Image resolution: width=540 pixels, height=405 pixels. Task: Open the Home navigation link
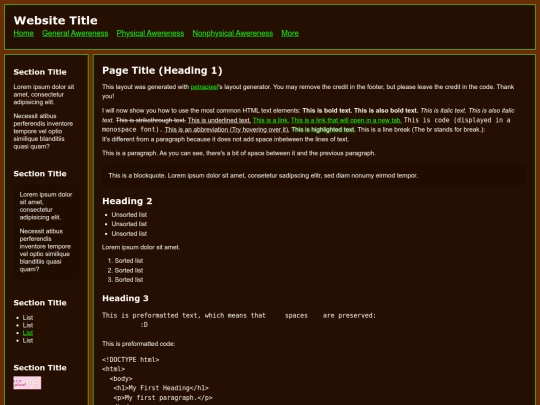pyautogui.click(x=23, y=33)
